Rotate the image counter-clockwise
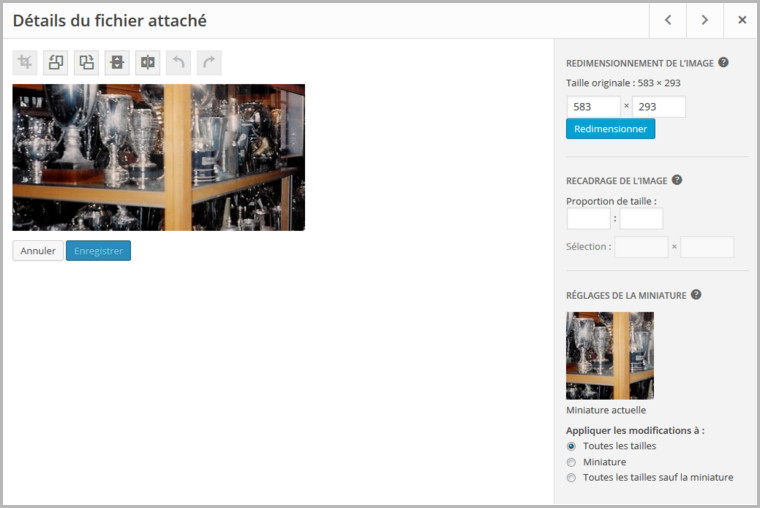The width and height of the screenshot is (760, 508). pyautogui.click(x=56, y=63)
